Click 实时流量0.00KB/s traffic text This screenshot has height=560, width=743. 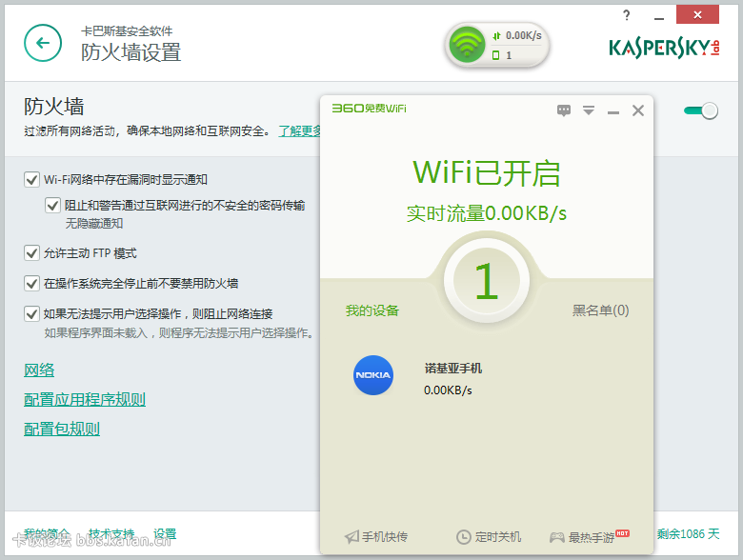tap(486, 213)
